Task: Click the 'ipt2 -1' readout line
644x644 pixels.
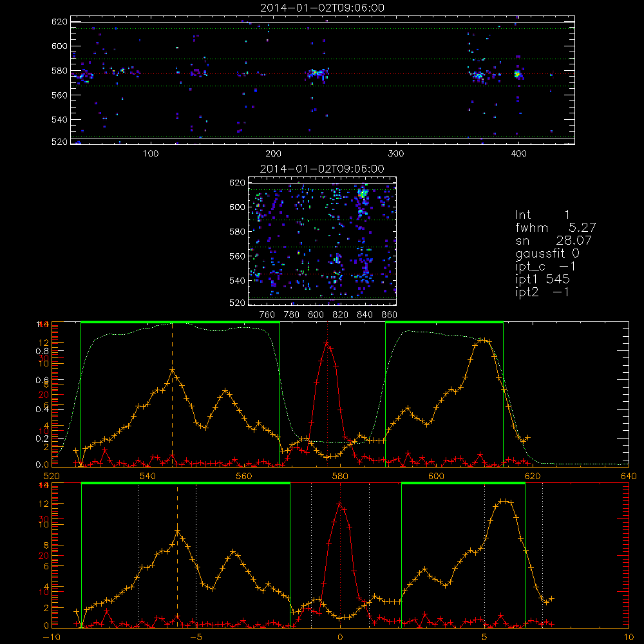Action: tap(542, 292)
